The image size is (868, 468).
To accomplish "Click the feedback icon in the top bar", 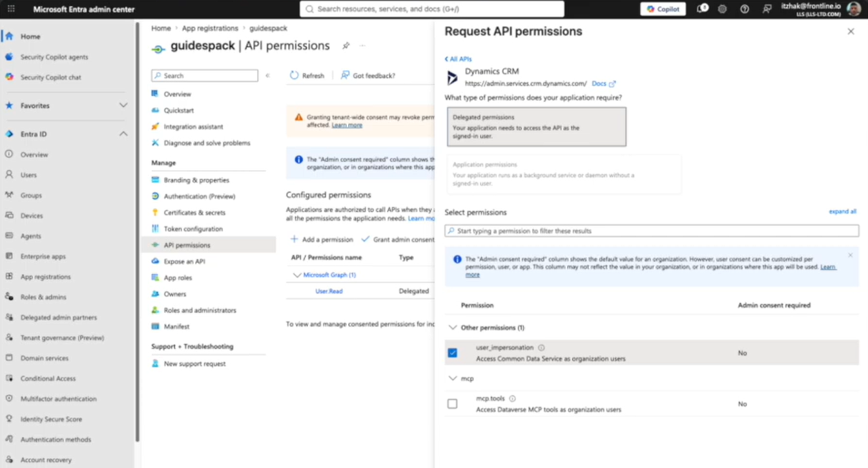I will (767, 9).
